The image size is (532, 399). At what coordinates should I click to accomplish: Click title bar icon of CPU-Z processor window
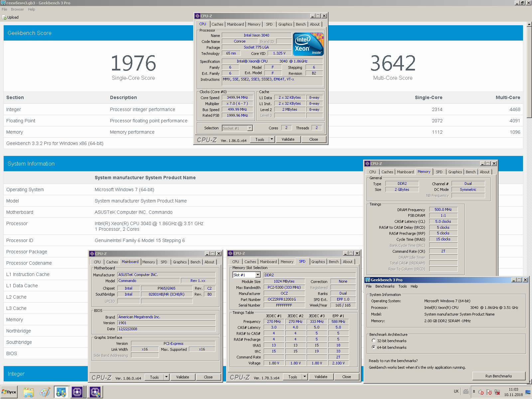pyautogui.click(x=198, y=16)
